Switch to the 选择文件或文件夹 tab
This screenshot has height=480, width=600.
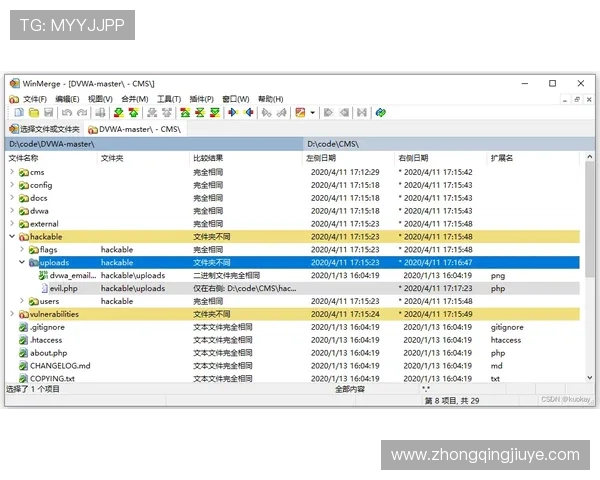pyautogui.click(x=45, y=129)
